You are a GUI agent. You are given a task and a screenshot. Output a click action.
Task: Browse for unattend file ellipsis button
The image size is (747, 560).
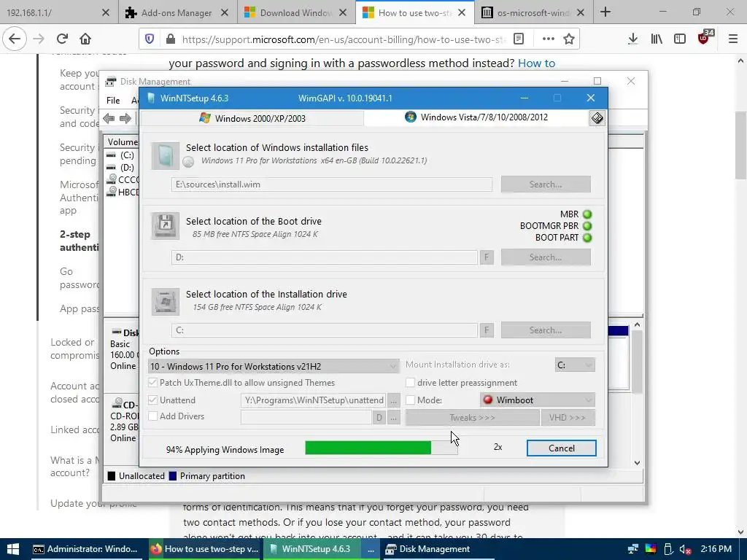393,400
